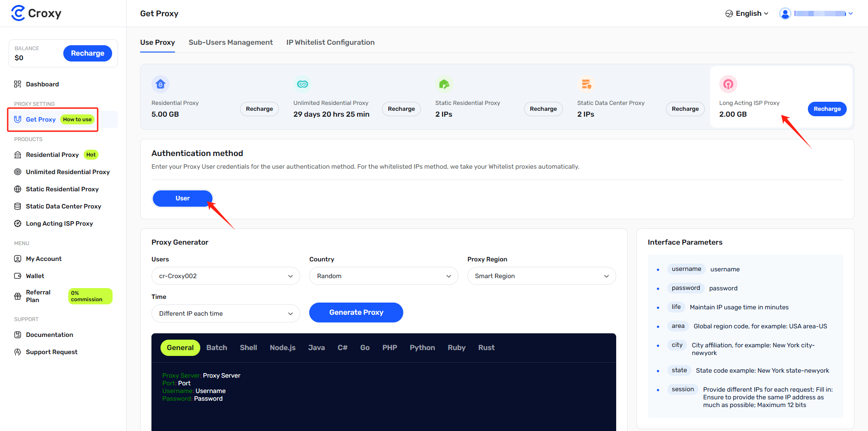
Task: Click the My Account person icon
Action: [x=18, y=259]
